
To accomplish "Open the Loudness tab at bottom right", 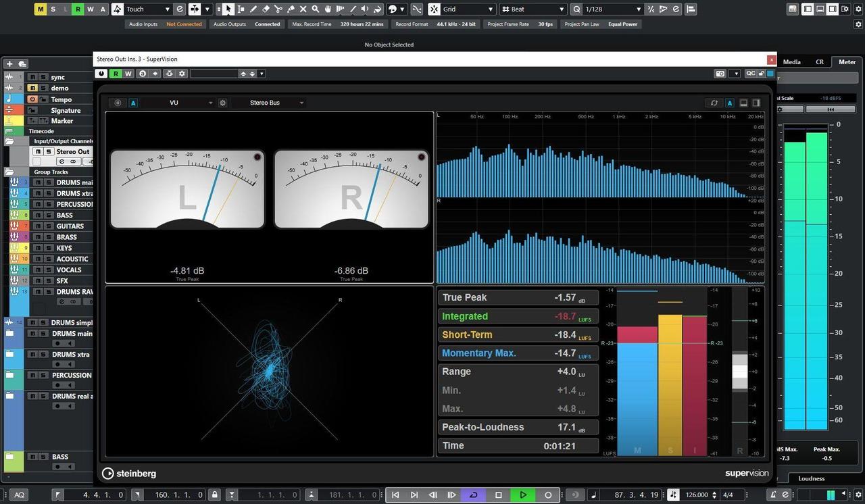I will (x=811, y=478).
